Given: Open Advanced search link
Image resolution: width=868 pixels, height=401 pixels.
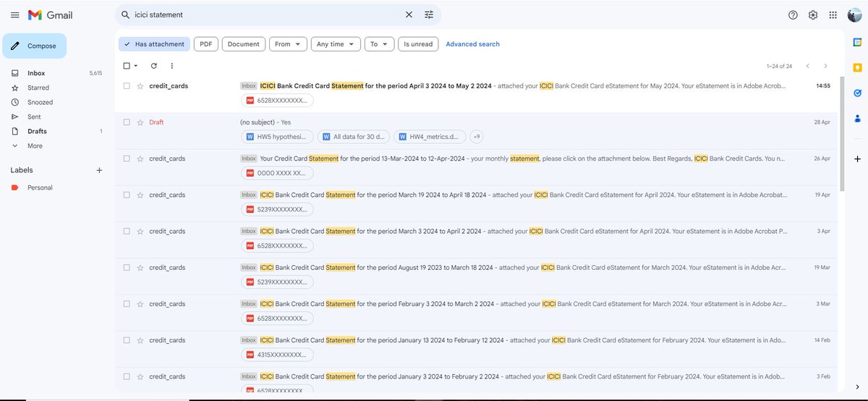Looking at the screenshot, I should (472, 44).
